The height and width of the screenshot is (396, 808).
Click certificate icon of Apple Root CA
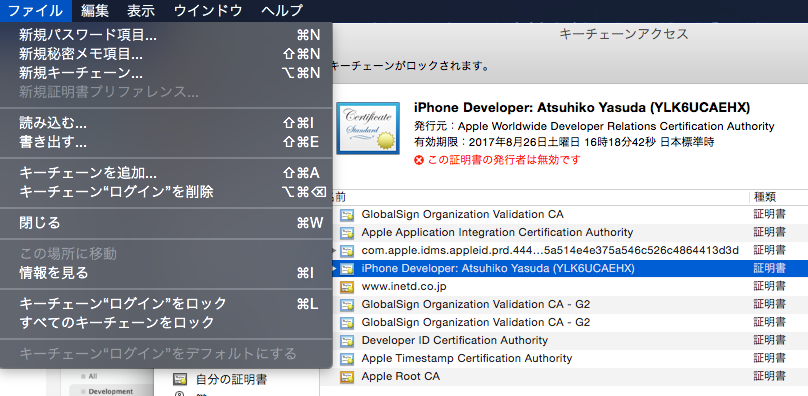347,377
